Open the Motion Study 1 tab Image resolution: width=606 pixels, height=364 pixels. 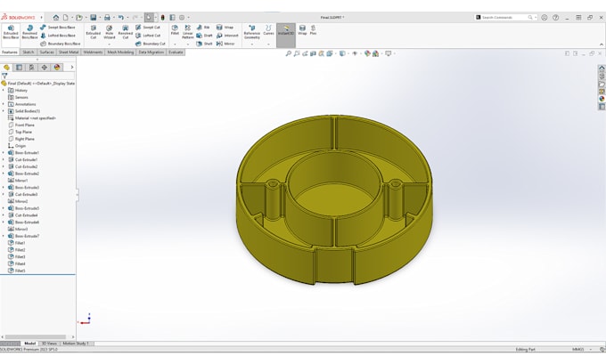tap(76, 344)
